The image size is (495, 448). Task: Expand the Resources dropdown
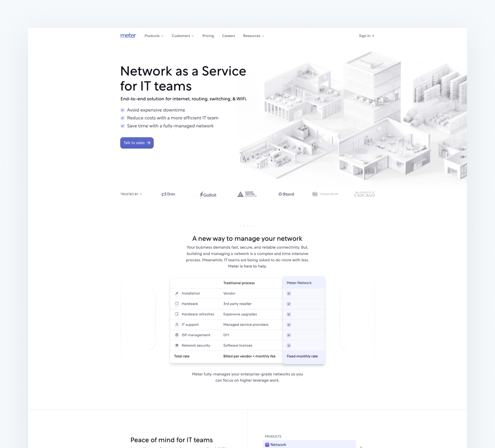pyautogui.click(x=254, y=36)
